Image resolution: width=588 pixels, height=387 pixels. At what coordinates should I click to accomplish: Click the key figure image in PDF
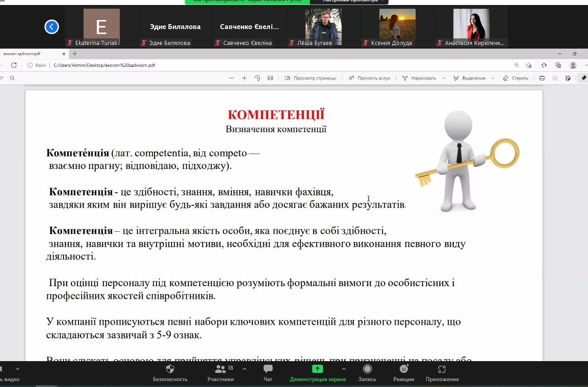(x=467, y=160)
